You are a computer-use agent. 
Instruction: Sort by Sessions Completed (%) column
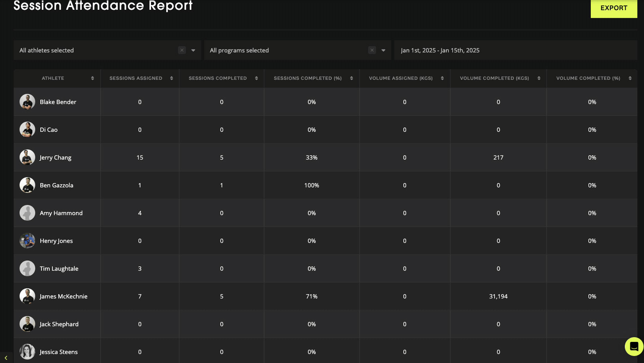coord(351,78)
